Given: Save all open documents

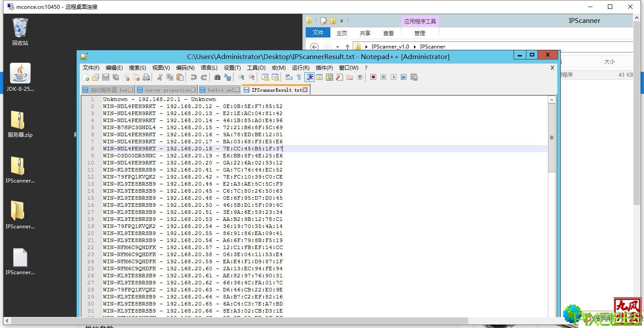Looking at the screenshot, I should tap(116, 77).
